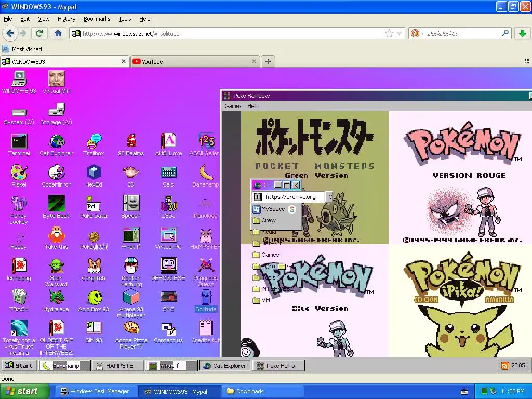532x399 pixels.
Task: Launch the Byte Beat icon
Action: 56,207
